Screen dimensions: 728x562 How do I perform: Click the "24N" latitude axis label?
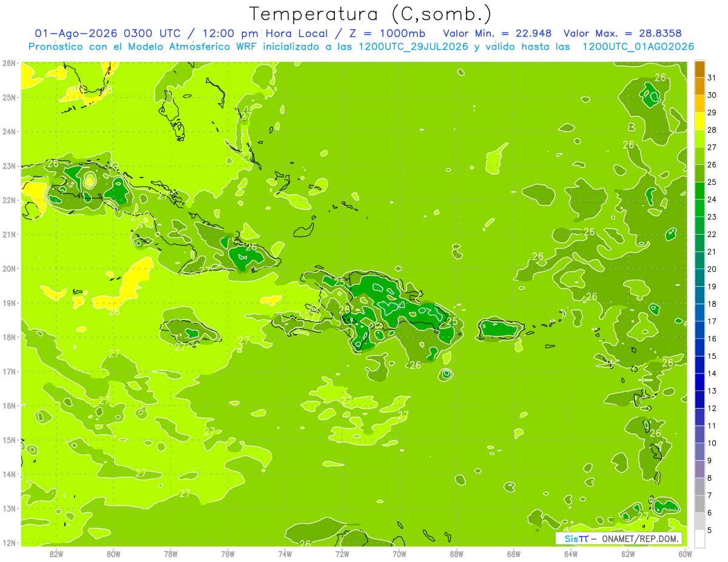tap(9, 132)
